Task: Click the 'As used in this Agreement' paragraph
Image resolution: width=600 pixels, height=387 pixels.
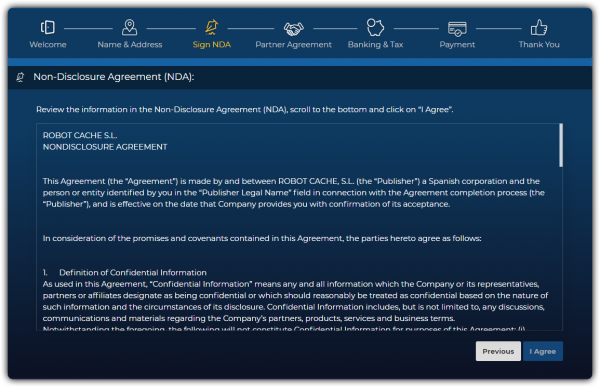Action: click(x=295, y=301)
